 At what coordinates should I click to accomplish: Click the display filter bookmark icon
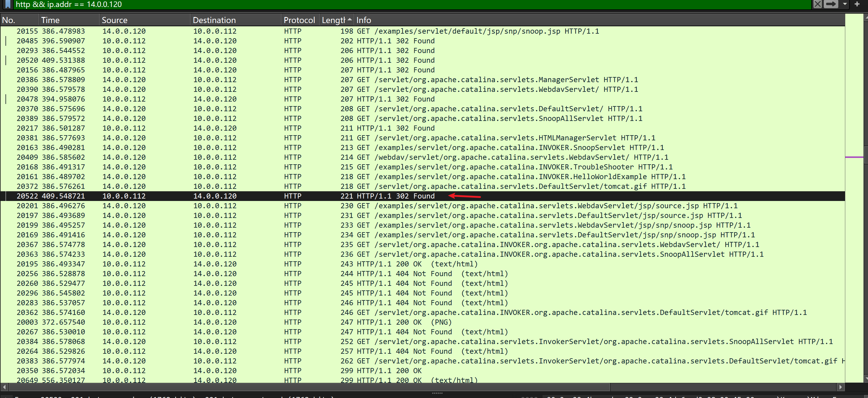pos(7,4)
